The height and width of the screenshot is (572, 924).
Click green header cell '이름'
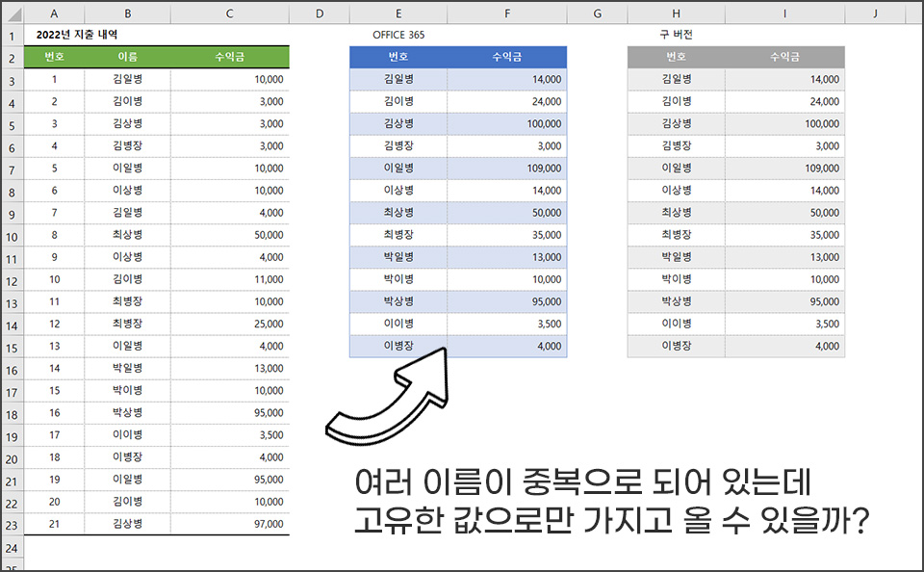tap(127, 57)
